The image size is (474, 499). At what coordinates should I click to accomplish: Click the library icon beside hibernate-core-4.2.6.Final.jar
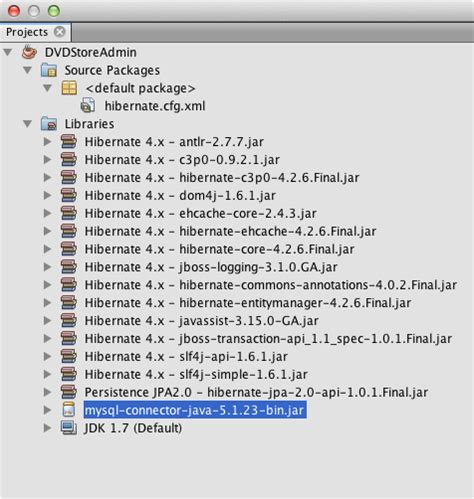coord(69,249)
